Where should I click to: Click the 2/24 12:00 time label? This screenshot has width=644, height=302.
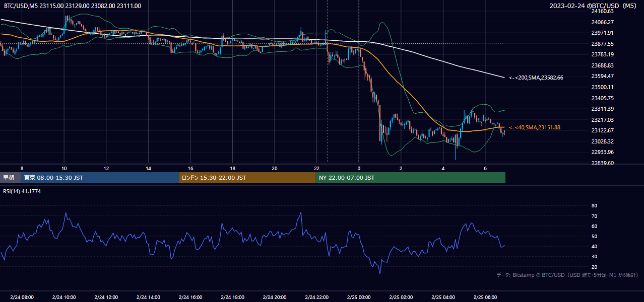tap(106, 297)
